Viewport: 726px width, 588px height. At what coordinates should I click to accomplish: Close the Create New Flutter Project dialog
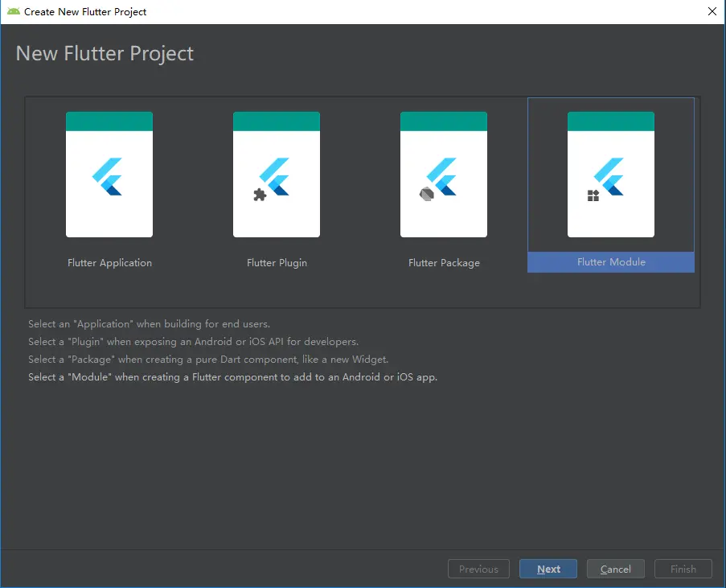(712, 11)
